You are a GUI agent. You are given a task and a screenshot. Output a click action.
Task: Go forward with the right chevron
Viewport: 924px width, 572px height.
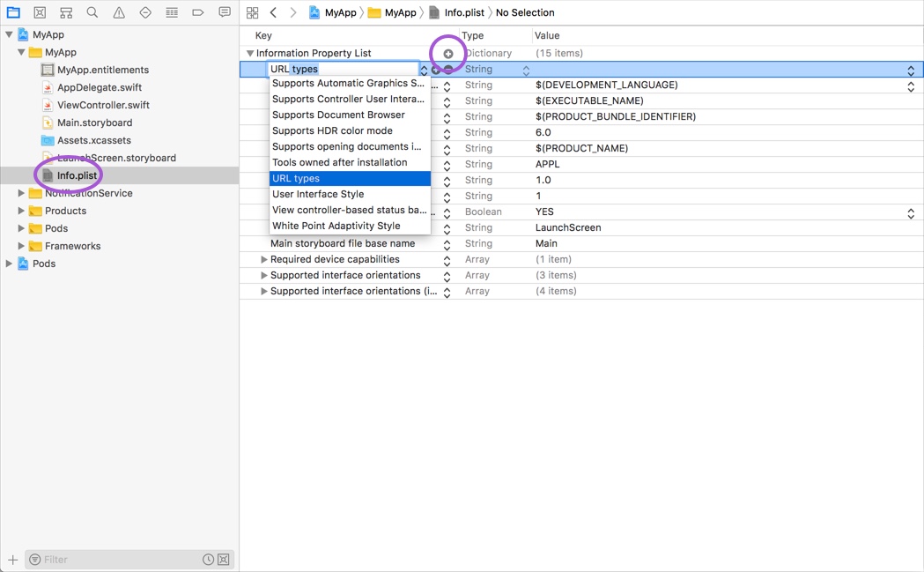292,12
